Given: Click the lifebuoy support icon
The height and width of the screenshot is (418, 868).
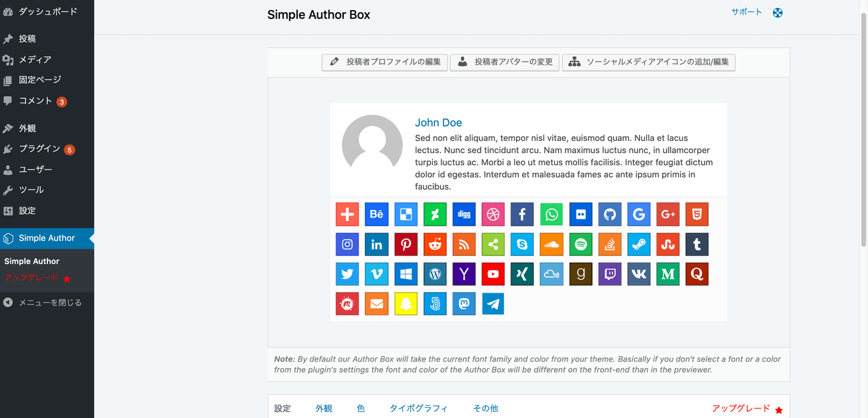Looking at the screenshot, I should (x=778, y=12).
